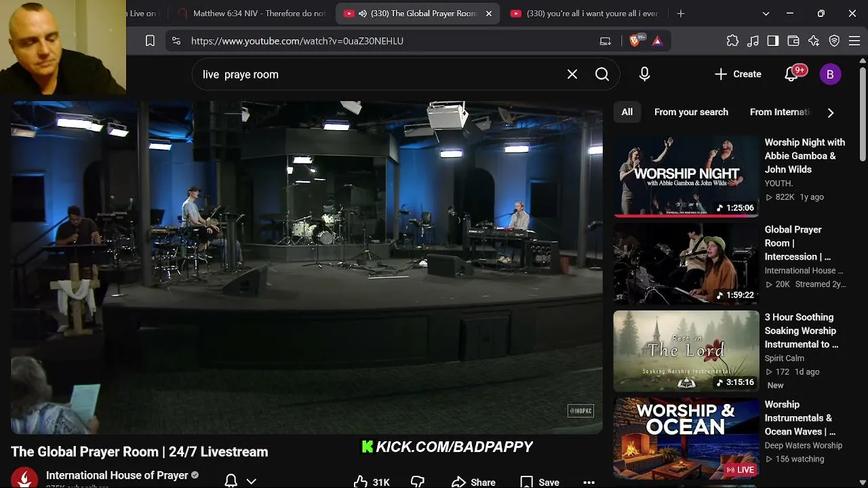Open a new browser tab
Image resolution: width=868 pixels, height=488 pixels.
tap(681, 14)
